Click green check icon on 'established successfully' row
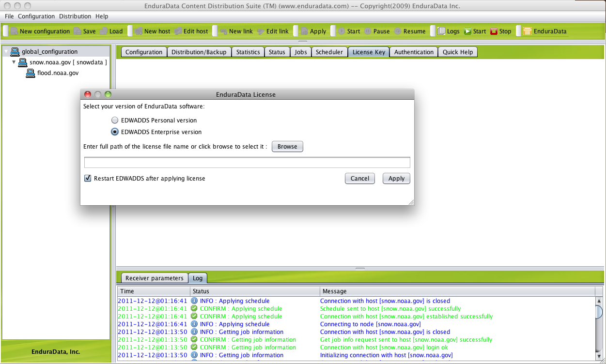The image size is (606, 364). coord(194,317)
